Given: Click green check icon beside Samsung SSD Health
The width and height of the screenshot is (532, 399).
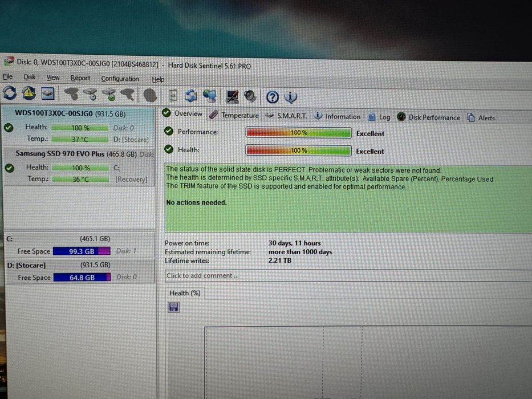Looking at the screenshot, I should point(10,168).
